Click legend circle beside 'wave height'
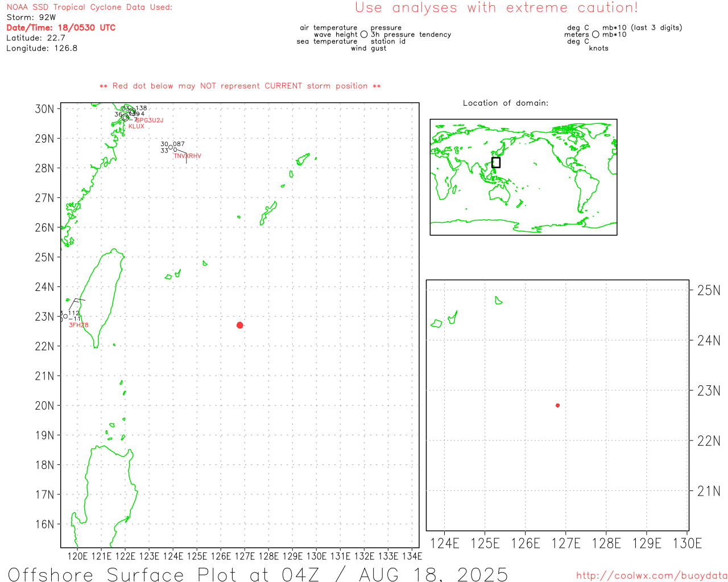Screen dimensions: 728x582 [x=364, y=34]
